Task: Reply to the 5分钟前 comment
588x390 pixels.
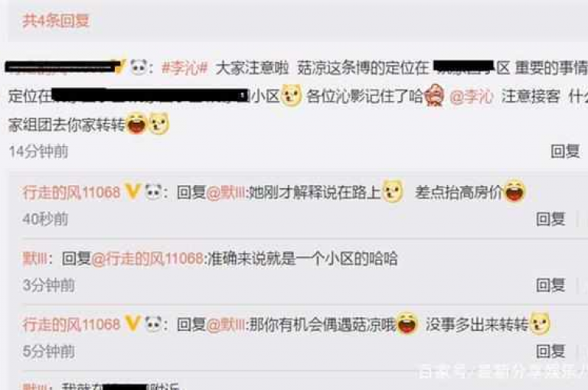Action: click(550, 352)
